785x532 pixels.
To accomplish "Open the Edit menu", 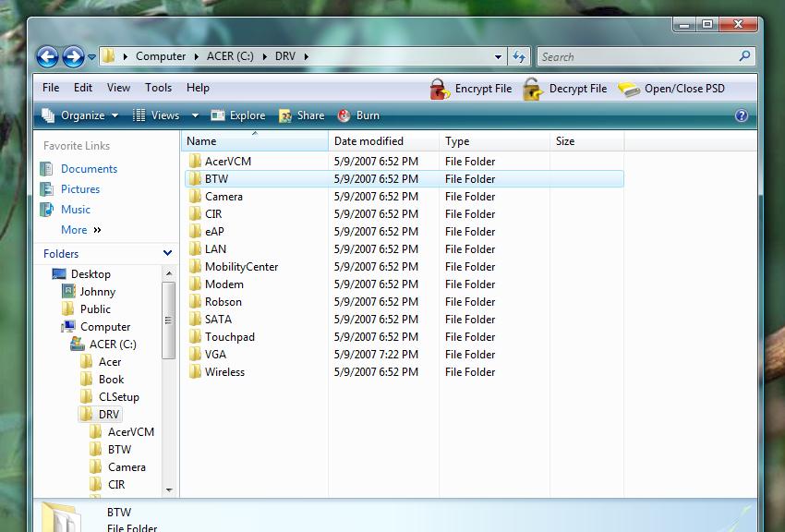I will tap(83, 88).
